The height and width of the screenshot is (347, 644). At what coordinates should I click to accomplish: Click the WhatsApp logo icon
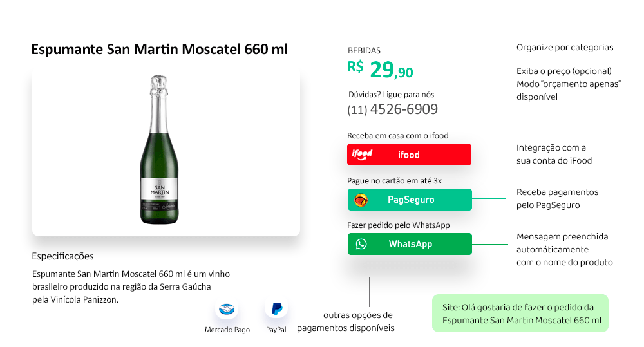361,244
